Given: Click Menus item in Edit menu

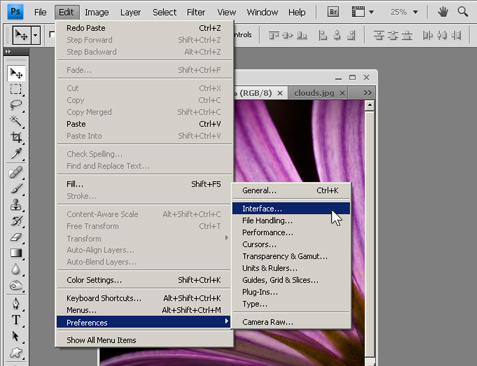Looking at the screenshot, I should 144,310.
